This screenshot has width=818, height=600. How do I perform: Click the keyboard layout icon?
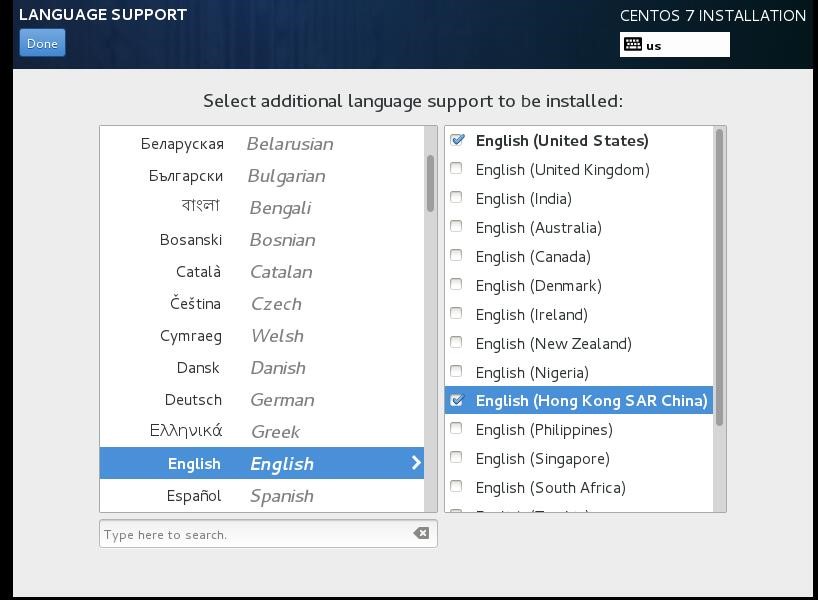point(632,44)
